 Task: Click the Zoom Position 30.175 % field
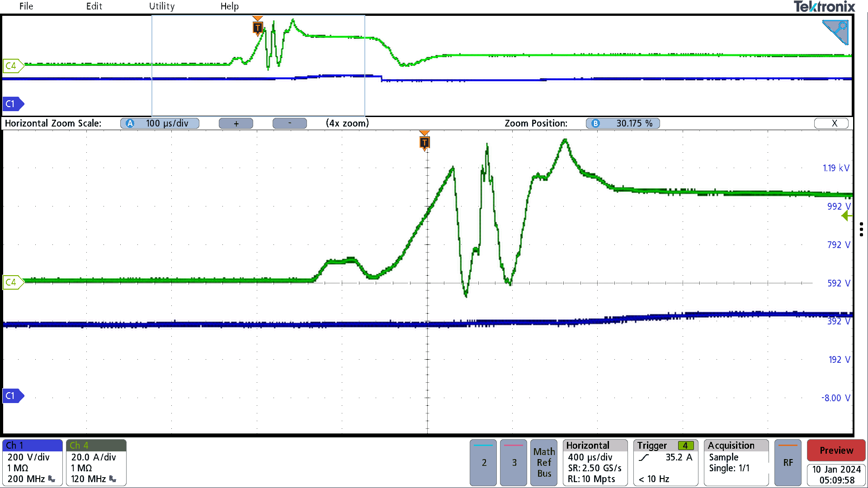pos(623,123)
